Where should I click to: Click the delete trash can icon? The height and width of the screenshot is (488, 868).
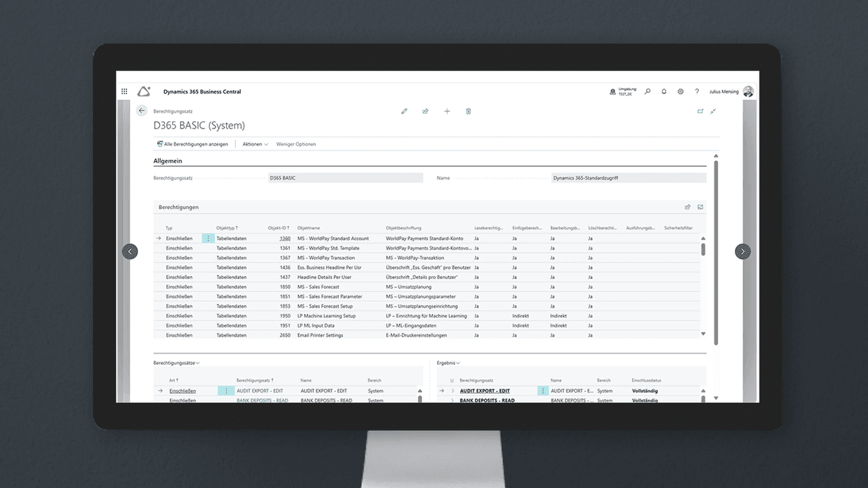click(x=469, y=111)
